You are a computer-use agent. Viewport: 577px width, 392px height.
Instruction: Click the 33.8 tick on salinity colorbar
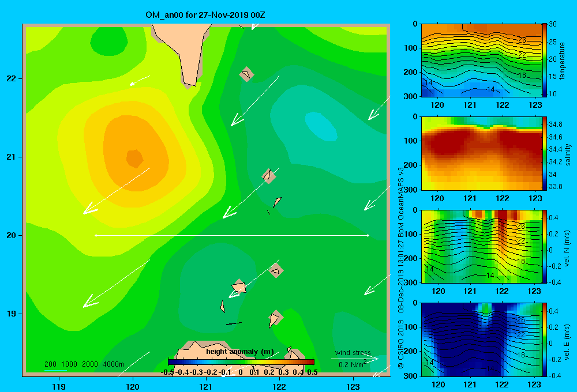555,187
